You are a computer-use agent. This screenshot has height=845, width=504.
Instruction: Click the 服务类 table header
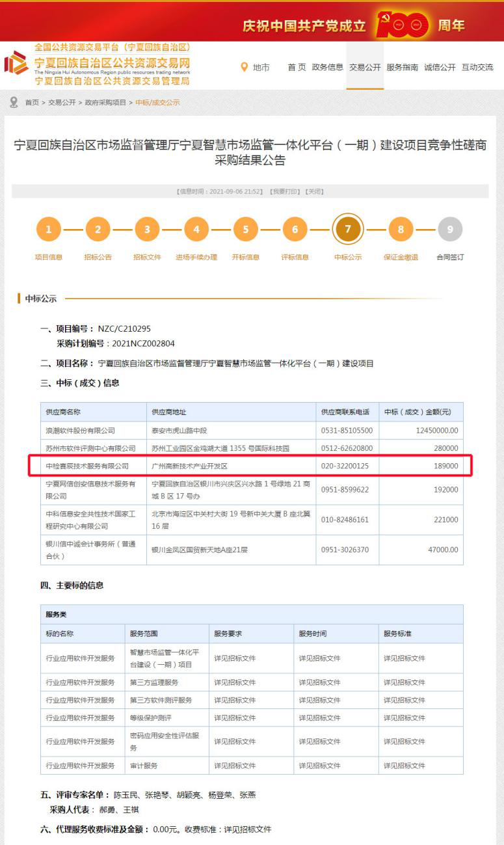[x=252, y=614]
